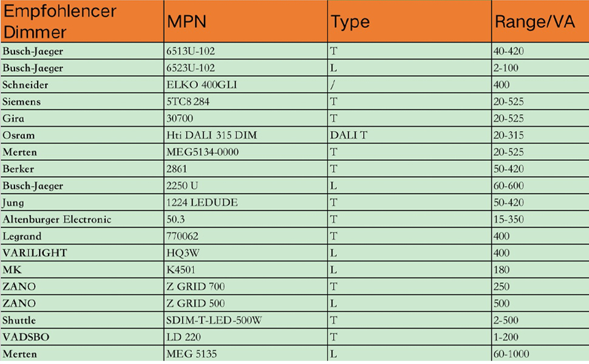This screenshot has height=364, width=589.
Task: Click the MEG5134-0000 cell
Action: [x=246, y=152]
